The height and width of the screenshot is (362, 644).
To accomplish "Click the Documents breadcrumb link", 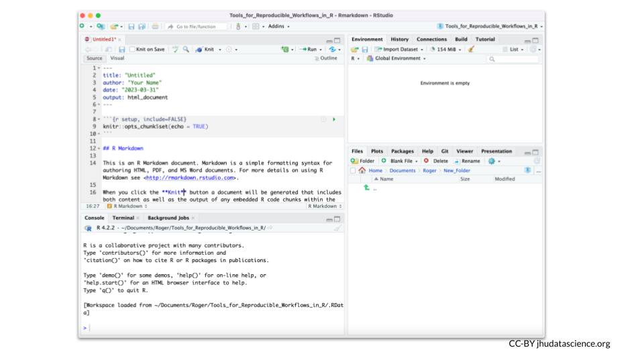I will tap(402, 171).
